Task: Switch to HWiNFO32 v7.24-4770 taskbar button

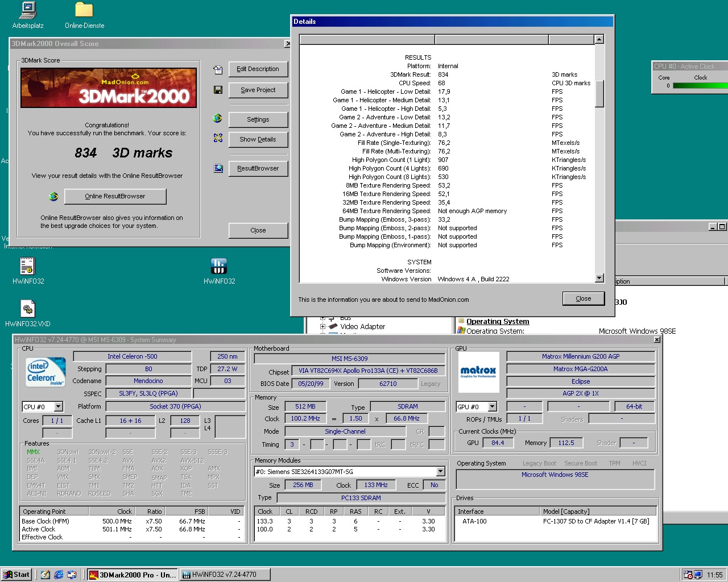Action: (224, 575)
